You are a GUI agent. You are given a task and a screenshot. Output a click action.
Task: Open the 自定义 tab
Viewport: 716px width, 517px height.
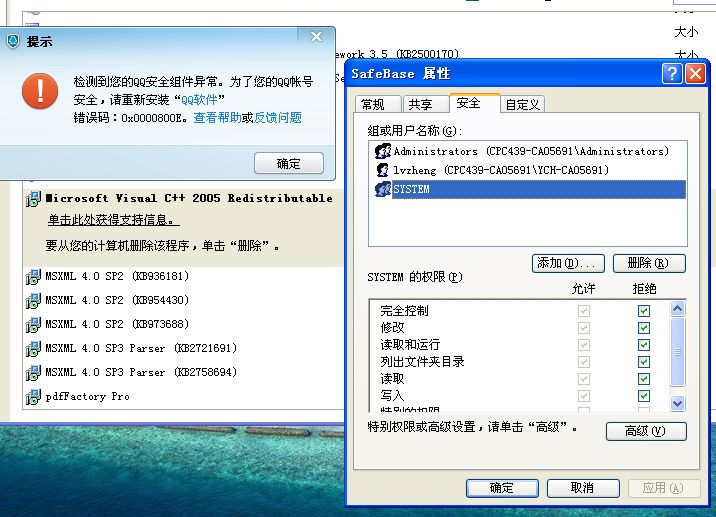tap(522, 105)
